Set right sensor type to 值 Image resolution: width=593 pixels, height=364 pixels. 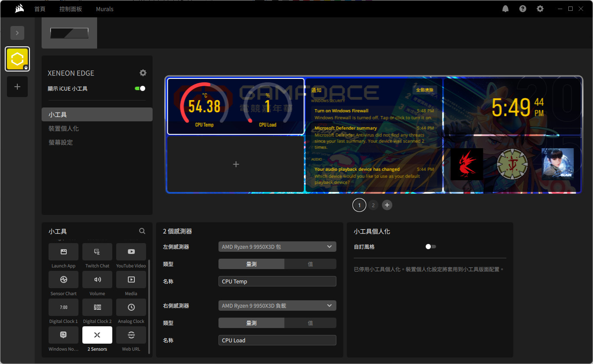pyautogui.click(x=310, y=323)
